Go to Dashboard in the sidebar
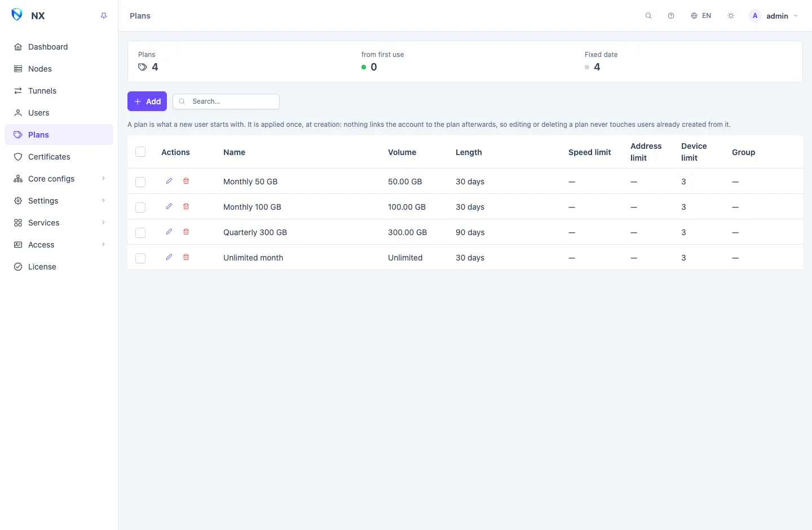 tap(59, 47)
